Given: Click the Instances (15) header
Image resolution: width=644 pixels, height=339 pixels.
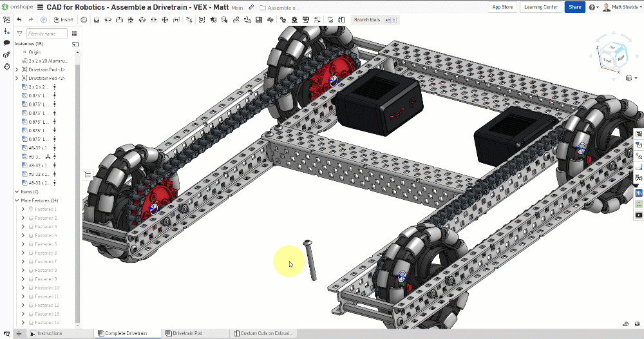Looking at the screenshot, I should pos(28,44).
